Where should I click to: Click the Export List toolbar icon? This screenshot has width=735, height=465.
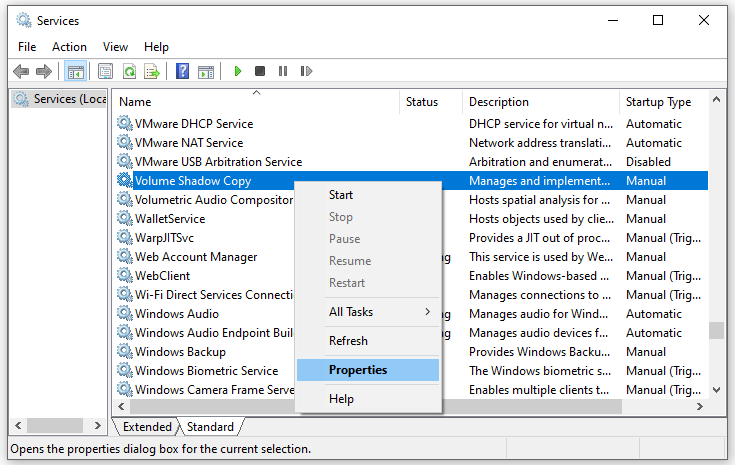coord(152,71)
